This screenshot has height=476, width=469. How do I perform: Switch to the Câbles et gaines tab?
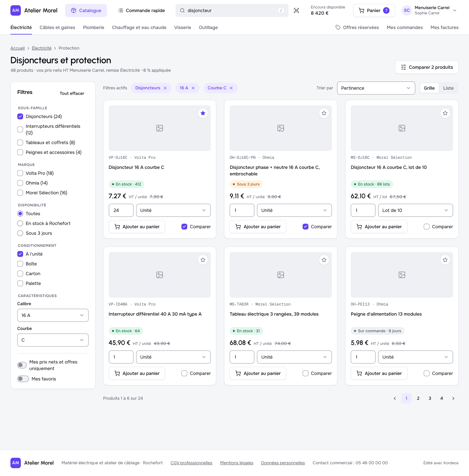57,27
